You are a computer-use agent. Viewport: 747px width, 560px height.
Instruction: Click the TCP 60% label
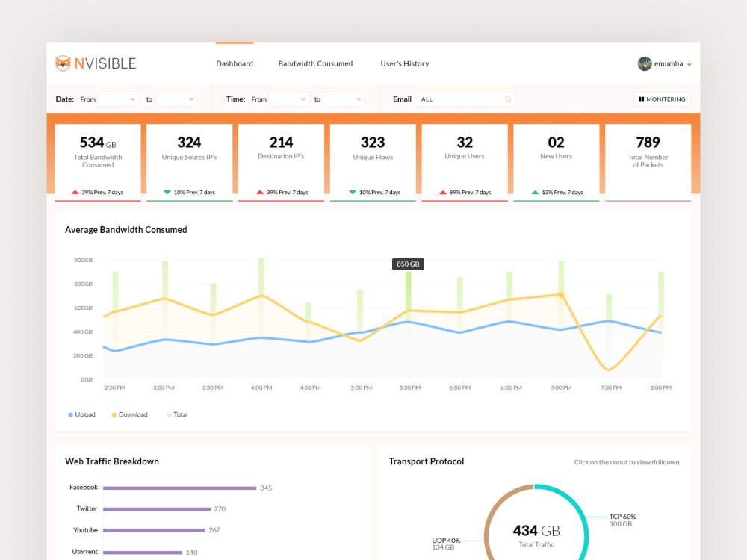pyautogui.click(x=622, y=517)
